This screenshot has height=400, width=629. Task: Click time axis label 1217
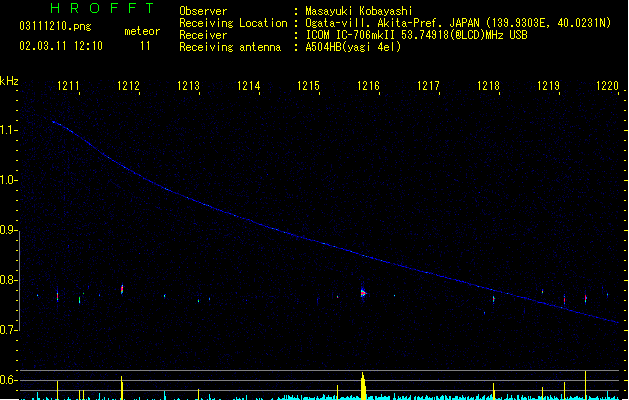coord(428,86)
